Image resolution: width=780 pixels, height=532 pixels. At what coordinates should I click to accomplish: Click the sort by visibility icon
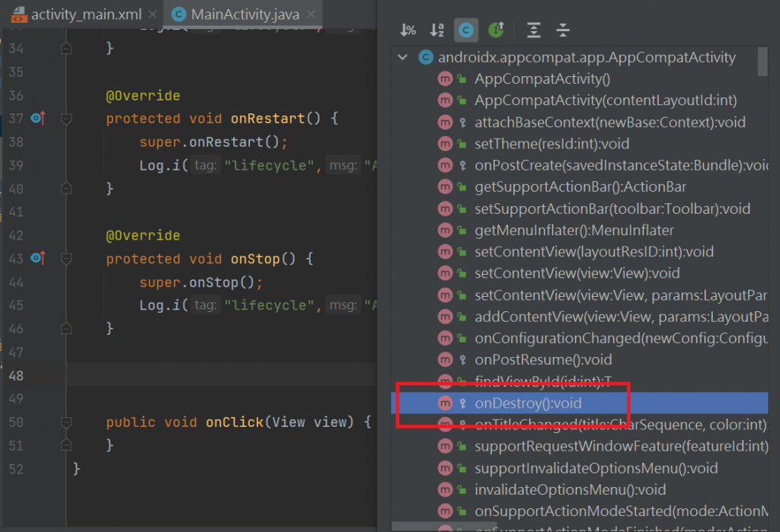pyautogui.click(x=408, y=30)
